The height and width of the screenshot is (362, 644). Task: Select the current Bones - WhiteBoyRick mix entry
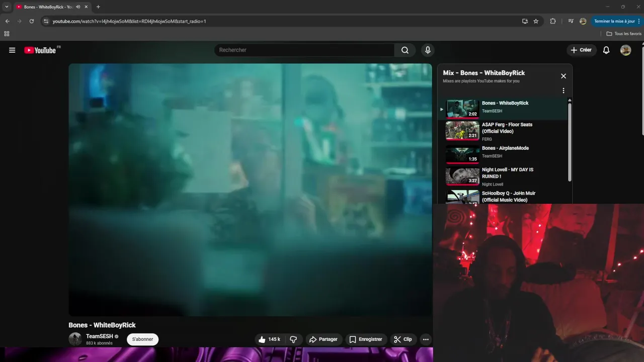503,108
